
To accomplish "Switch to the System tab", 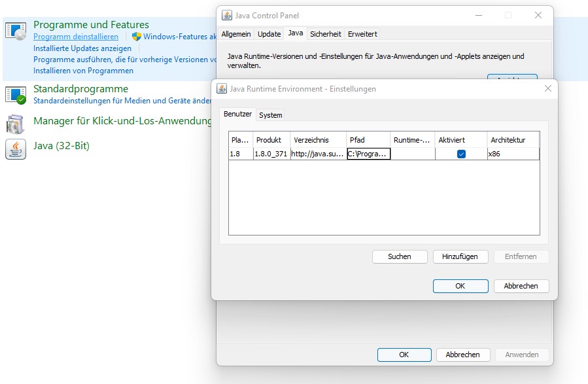I will click(x=270, y=115).
